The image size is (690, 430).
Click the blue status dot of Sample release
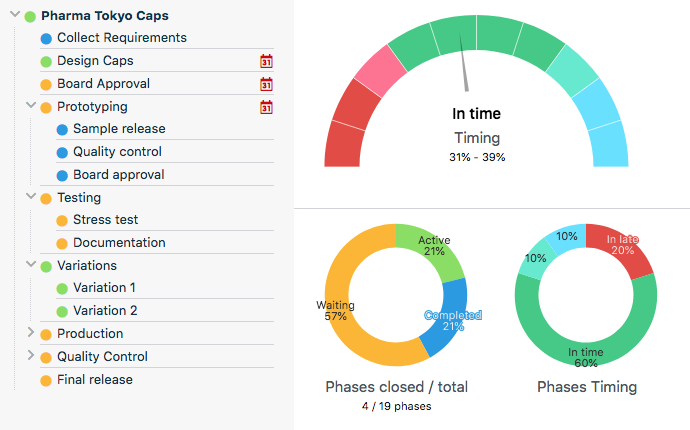tap(62, 130)
